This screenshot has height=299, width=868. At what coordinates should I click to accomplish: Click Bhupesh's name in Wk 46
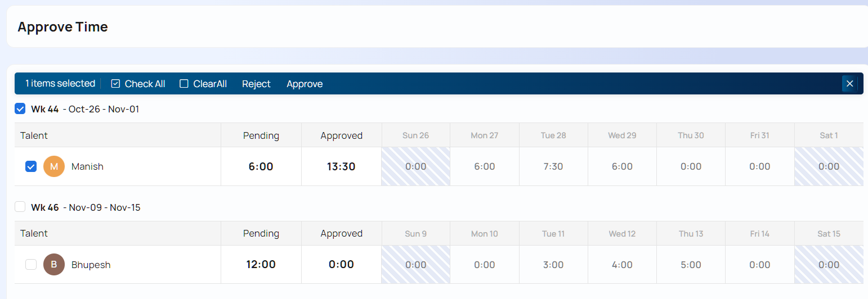coord(91,265)
